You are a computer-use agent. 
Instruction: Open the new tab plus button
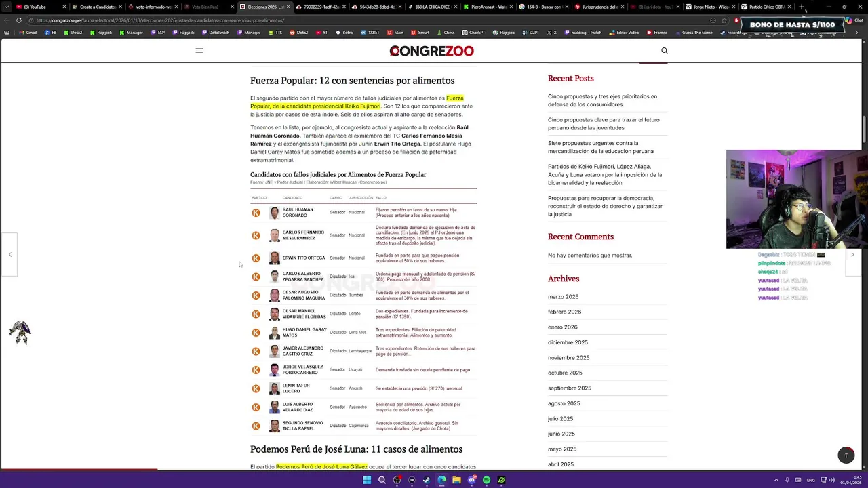click(x=802, y=7)
